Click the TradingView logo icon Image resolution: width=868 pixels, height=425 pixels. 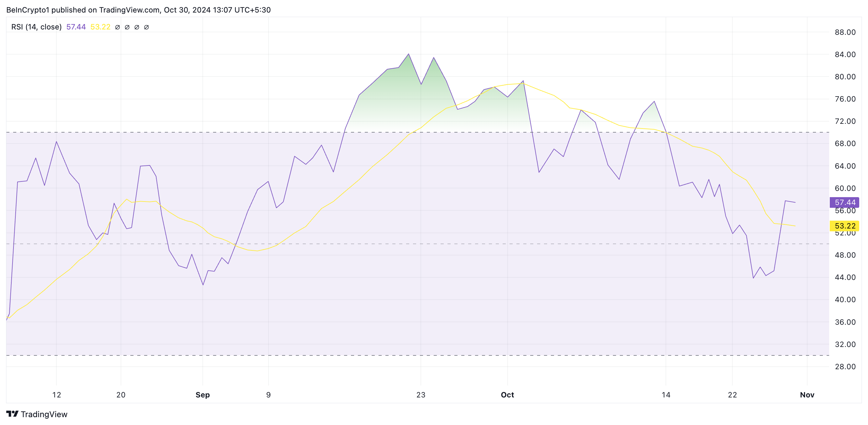(12, 413)
